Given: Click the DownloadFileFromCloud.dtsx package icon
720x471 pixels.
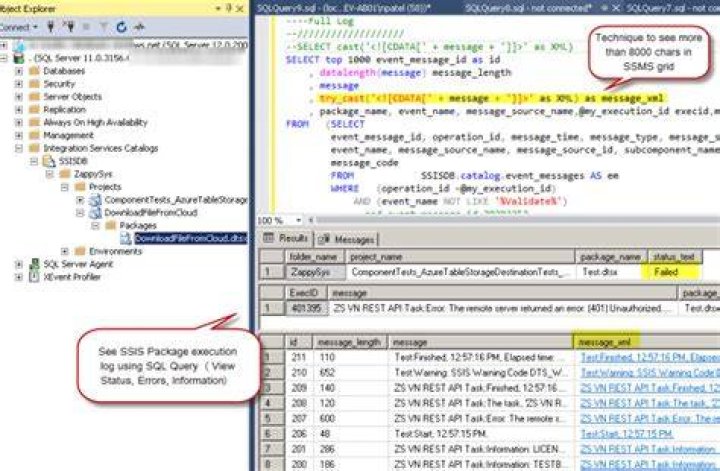Looking at the screenshot, I should 125,238.
